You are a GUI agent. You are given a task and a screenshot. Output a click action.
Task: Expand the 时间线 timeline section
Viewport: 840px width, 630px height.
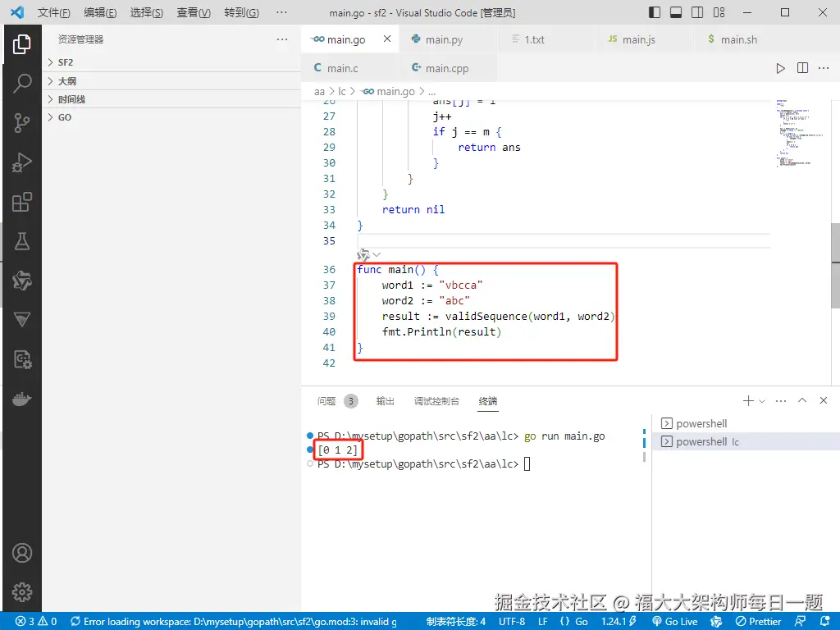(x=171, y=99)
